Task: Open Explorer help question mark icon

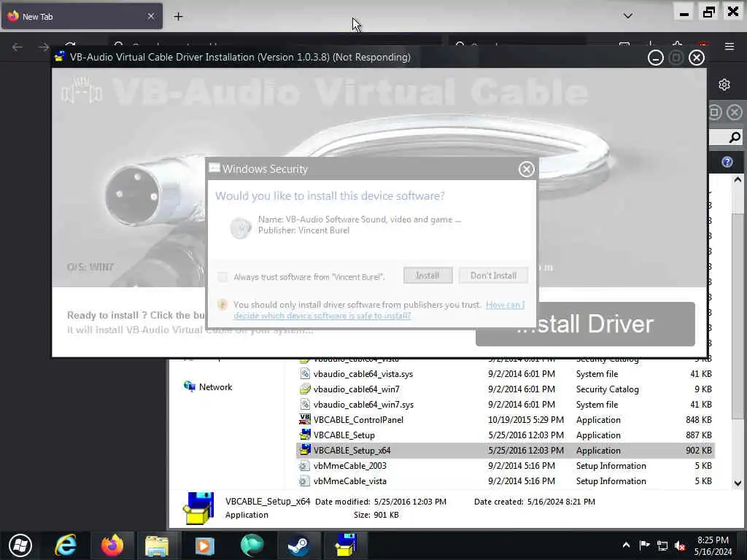Action: click(x=727, y=162)
